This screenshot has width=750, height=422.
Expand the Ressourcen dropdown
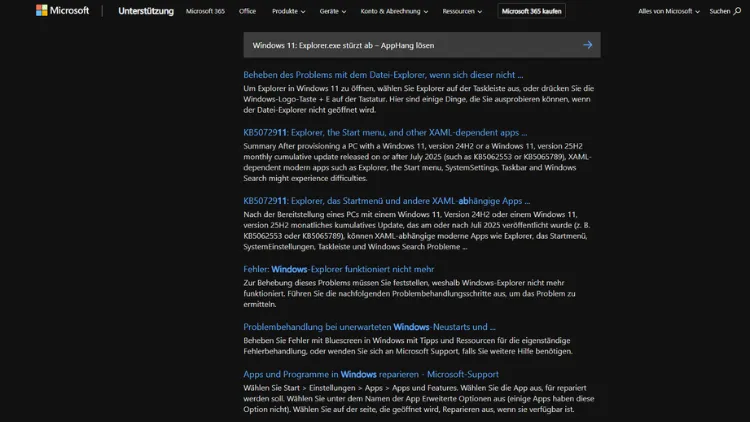pos(462,11)
